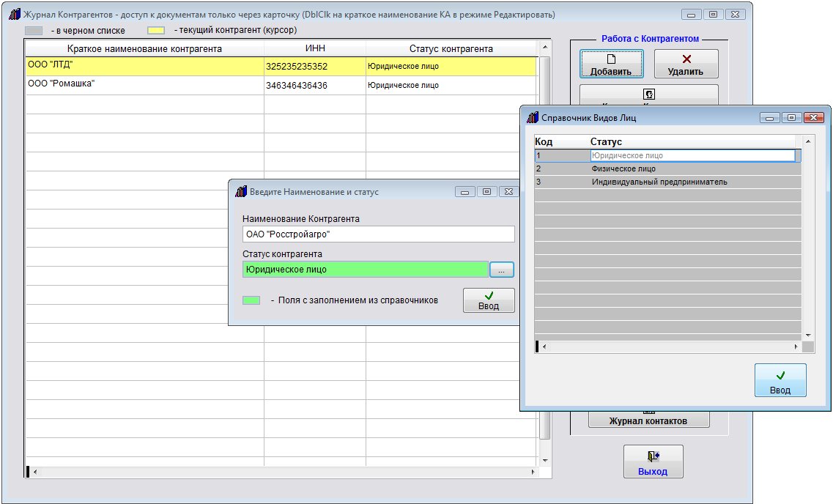The image size is (833, 504).
Task: Open status directory with ellipsis button
Action: 502,270
